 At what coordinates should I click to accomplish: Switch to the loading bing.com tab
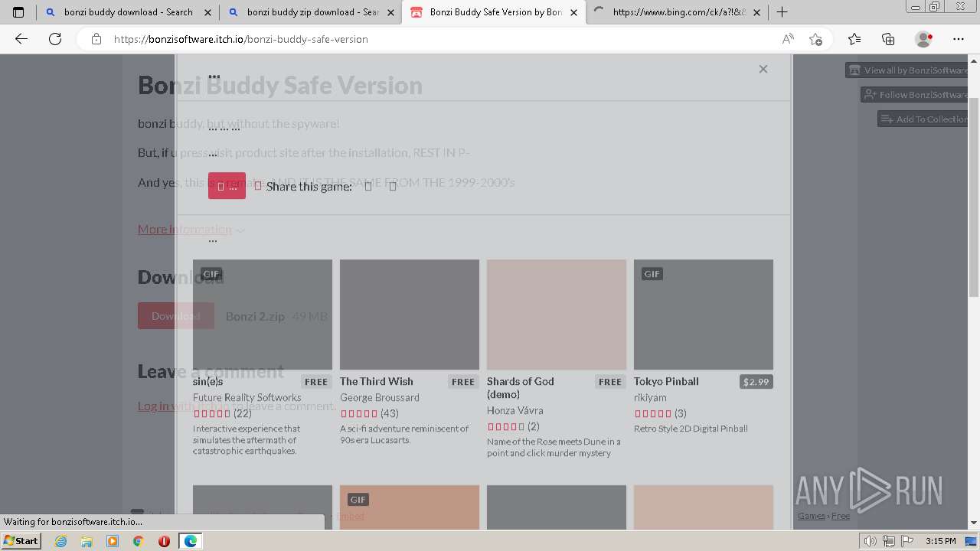677,12
